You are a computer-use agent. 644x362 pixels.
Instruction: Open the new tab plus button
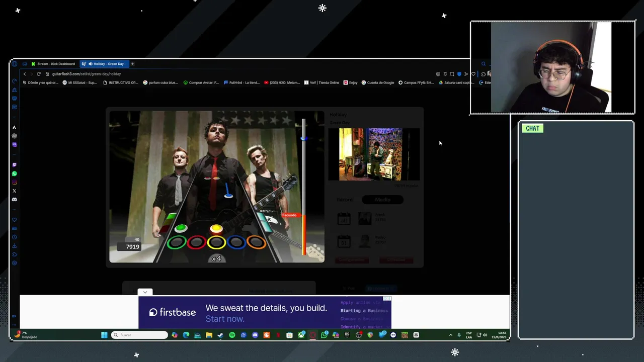click(132, 64)
